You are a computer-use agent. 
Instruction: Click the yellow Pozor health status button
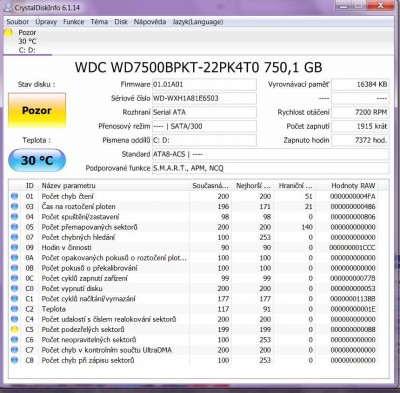[x=37, y=110]
